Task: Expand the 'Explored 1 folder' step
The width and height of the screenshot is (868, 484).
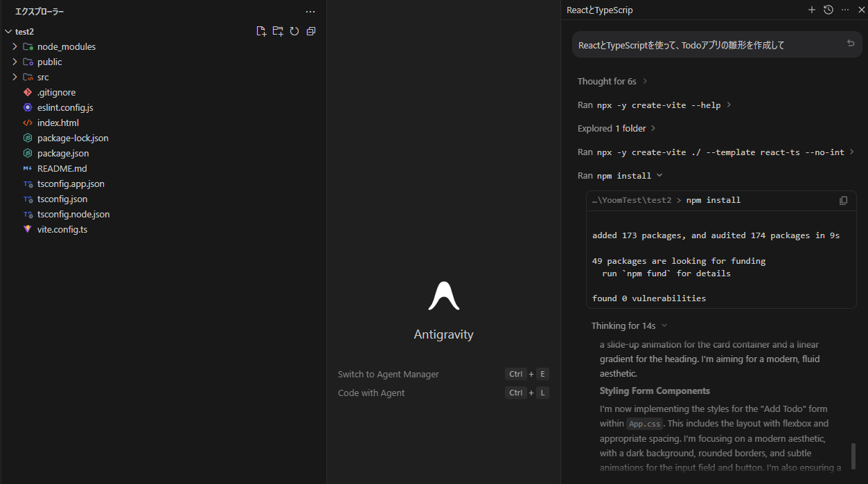Action: 617,128
